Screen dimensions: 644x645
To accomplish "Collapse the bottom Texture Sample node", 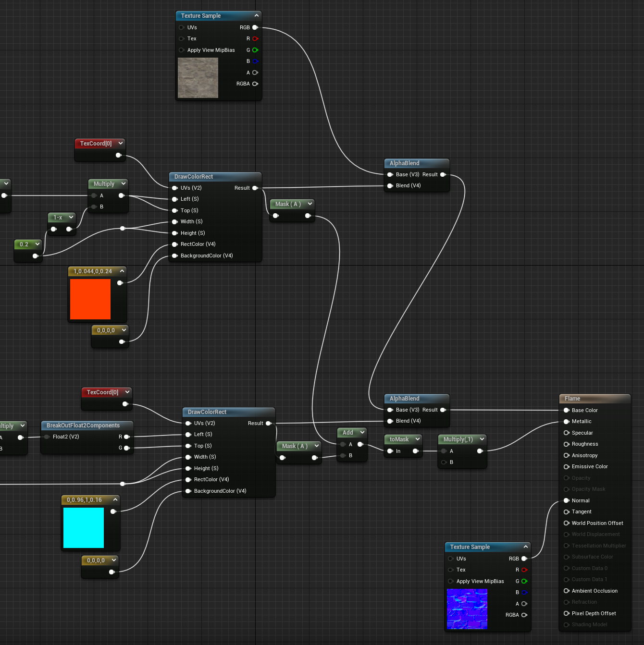I will [526, 547].
